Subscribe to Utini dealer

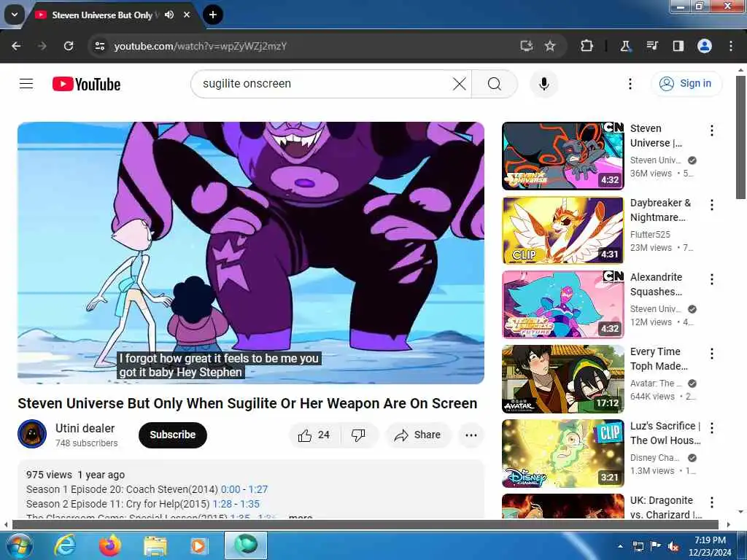[x=172, y=435]
